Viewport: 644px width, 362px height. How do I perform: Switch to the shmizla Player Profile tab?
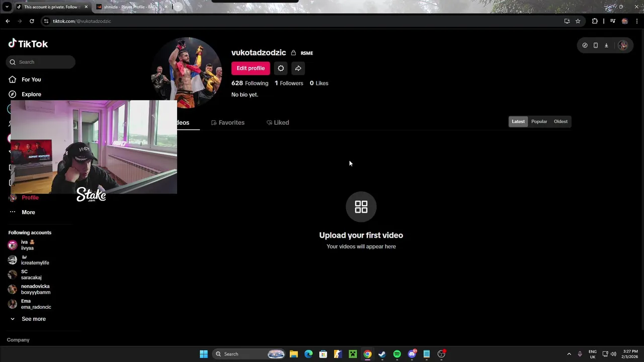[132, 7]
